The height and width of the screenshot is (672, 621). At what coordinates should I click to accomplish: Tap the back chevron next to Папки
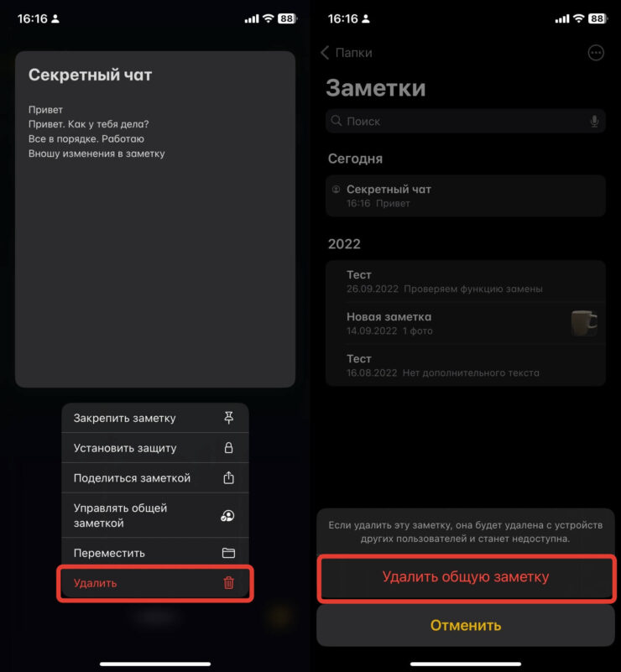tap(325, 53)
